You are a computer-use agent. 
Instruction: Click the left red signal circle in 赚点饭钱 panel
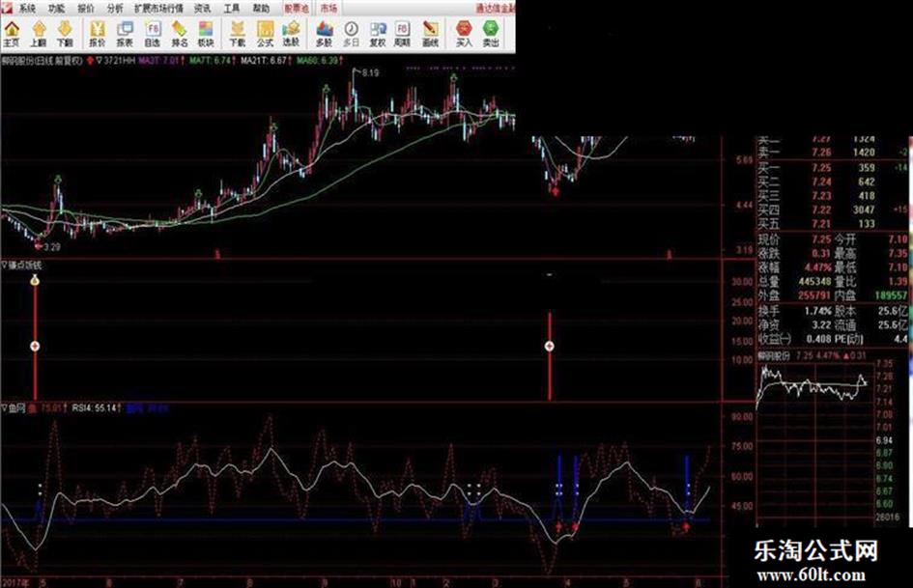35,347
